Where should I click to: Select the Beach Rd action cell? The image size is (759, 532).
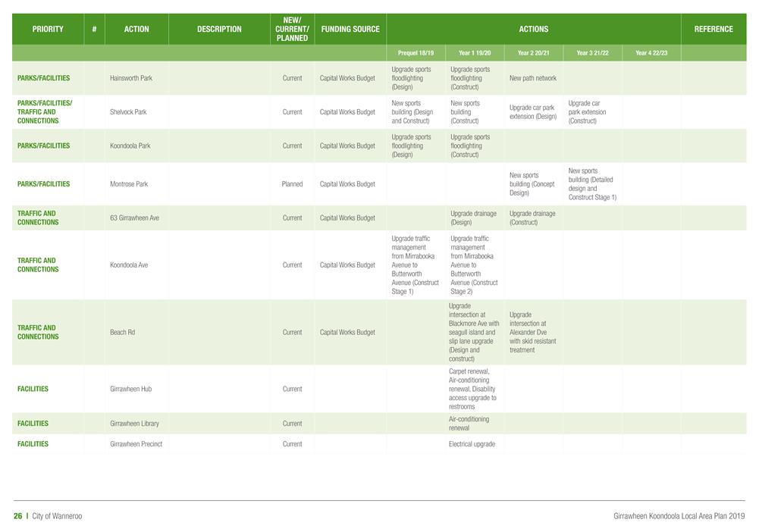point(122,333)
